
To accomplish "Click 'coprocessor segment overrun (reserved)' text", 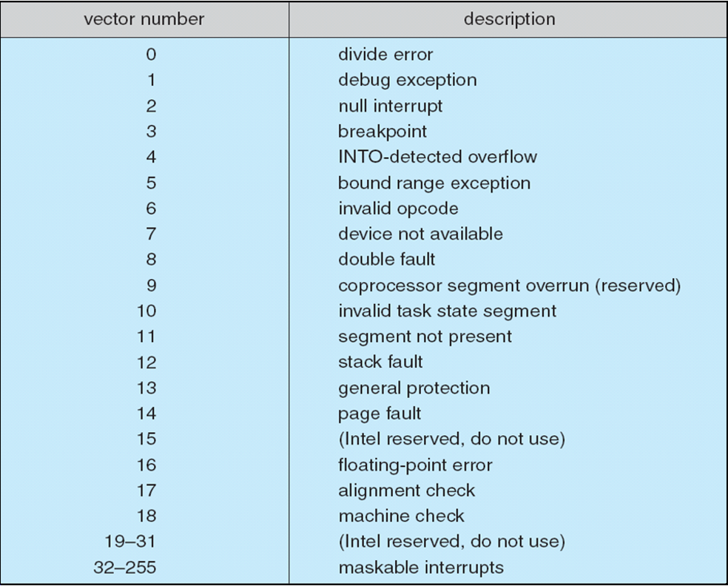I will coord(509,285).
